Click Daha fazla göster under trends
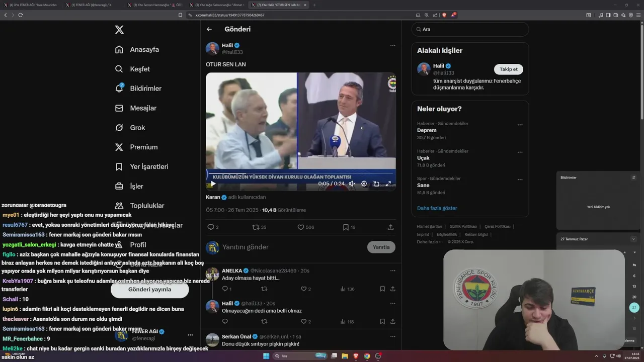This screenshot has width=644, height=362. [x=437, y=208]
